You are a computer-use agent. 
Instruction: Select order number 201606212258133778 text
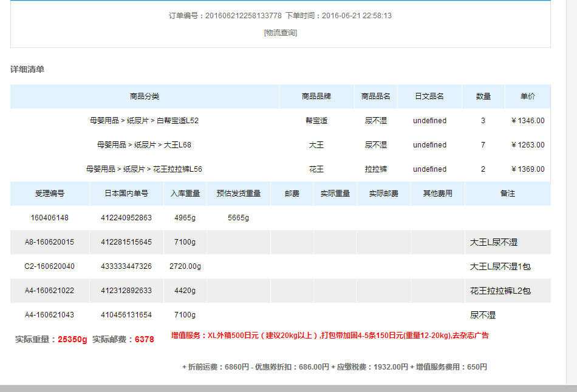click(243, 15)
